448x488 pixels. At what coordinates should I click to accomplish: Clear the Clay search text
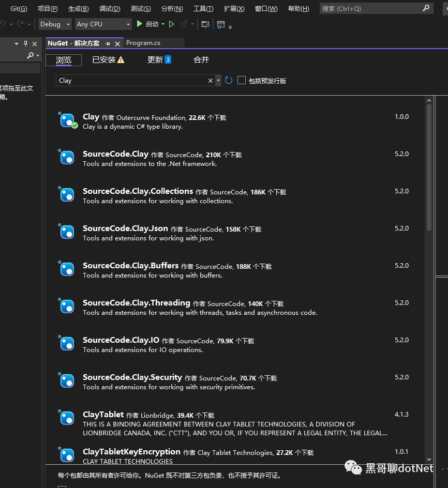[x=211, y=81]
